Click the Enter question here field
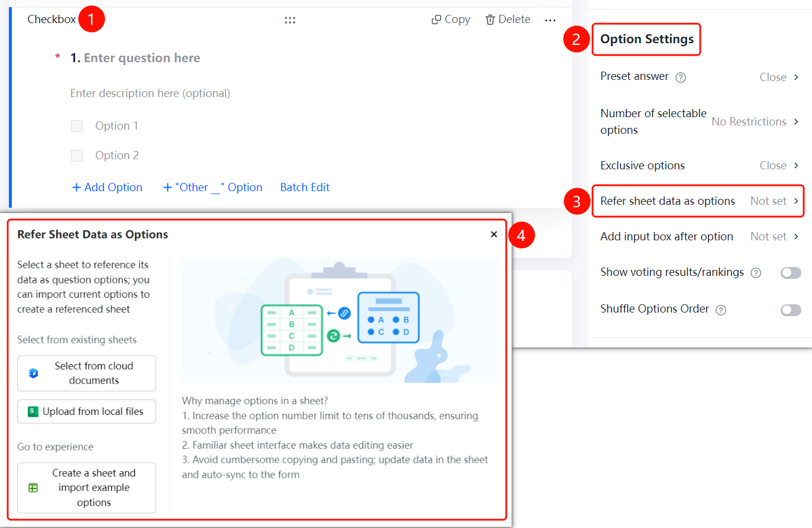 tap(142, 58)
